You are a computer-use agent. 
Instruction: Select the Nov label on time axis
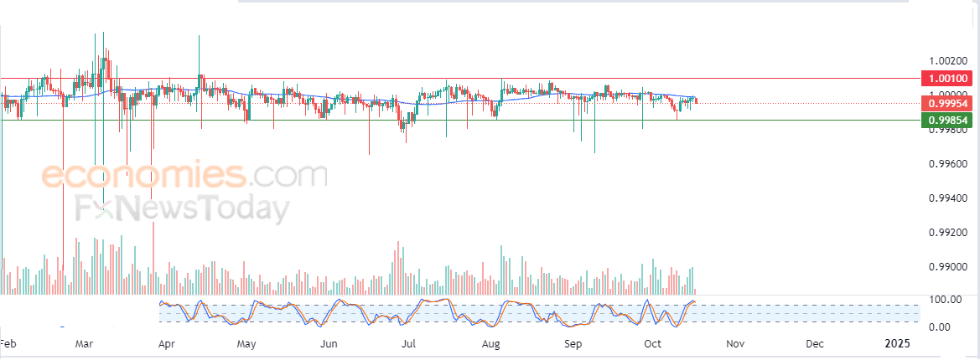pos(735,344)
